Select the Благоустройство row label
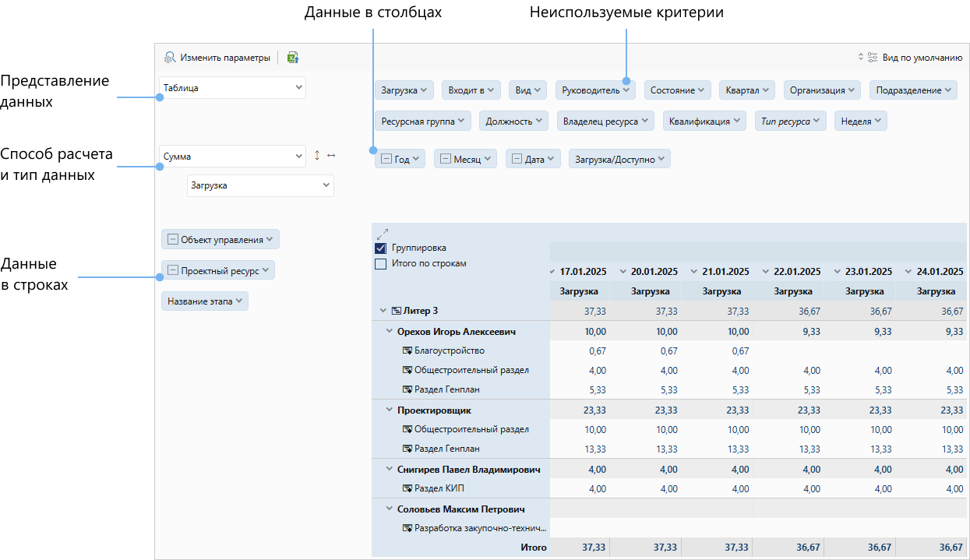 (x=450, y=350)
